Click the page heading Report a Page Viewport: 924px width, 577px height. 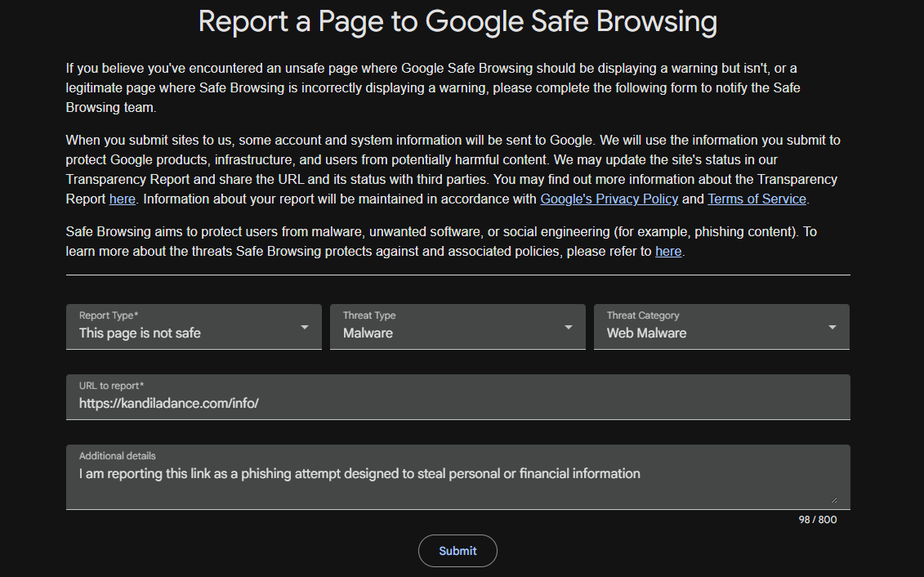[x=458, y=22]
